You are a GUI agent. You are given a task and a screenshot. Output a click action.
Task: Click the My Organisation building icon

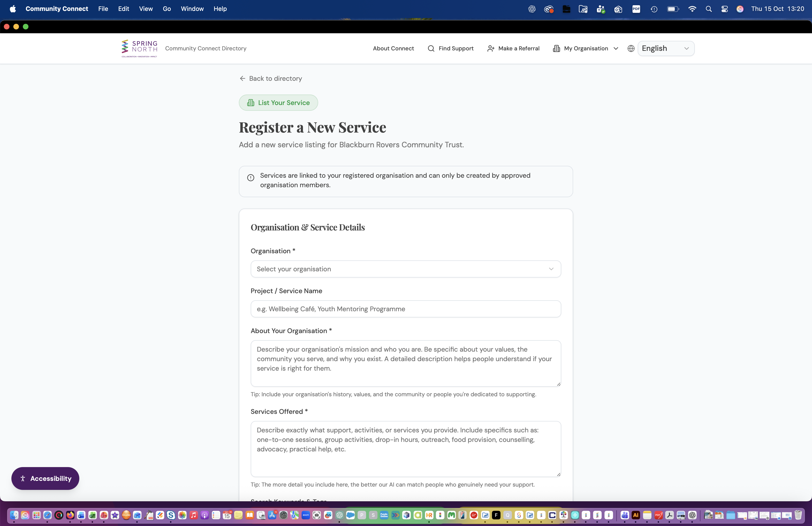[557, 48]
